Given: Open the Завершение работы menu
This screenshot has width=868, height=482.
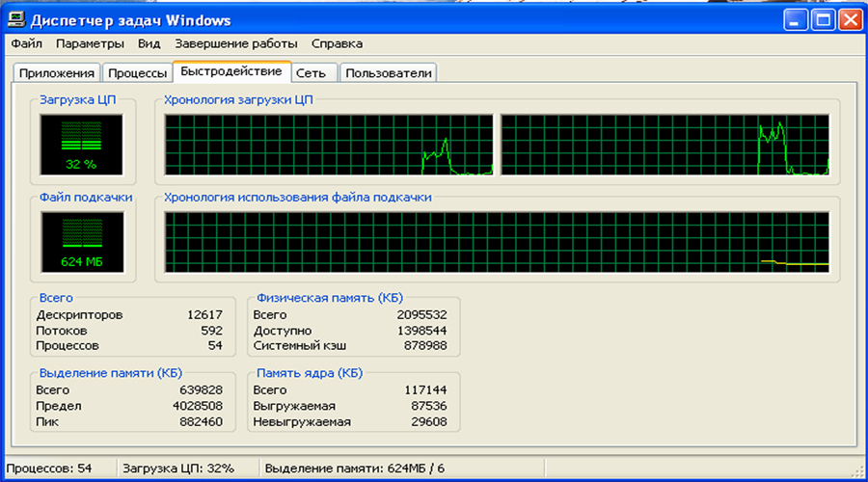Looking at the screenshot, I should (x=235, y=43).
